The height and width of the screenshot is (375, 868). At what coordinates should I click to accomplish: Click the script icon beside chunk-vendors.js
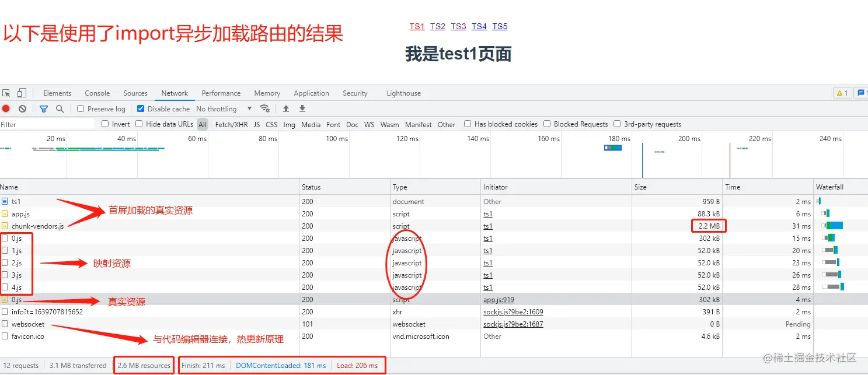pos(5,226)
